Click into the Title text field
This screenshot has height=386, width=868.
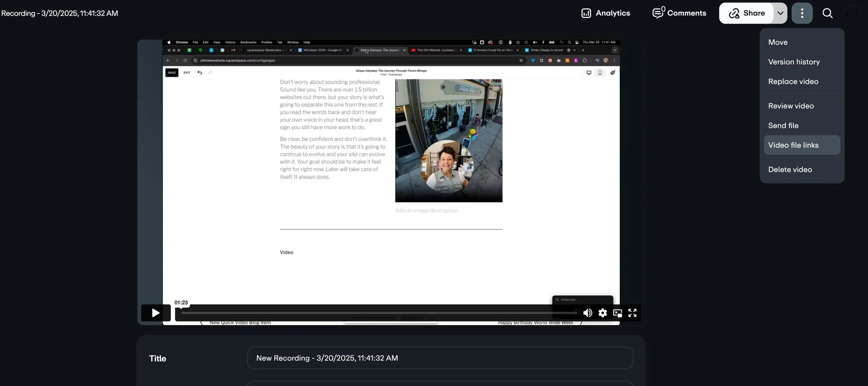point(440,358)
